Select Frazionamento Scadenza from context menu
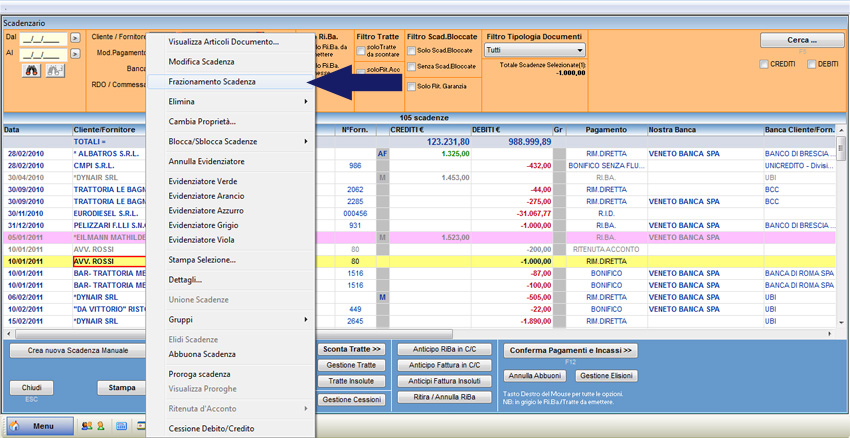This screenshot has height=438, width=850. pos(212,82)
